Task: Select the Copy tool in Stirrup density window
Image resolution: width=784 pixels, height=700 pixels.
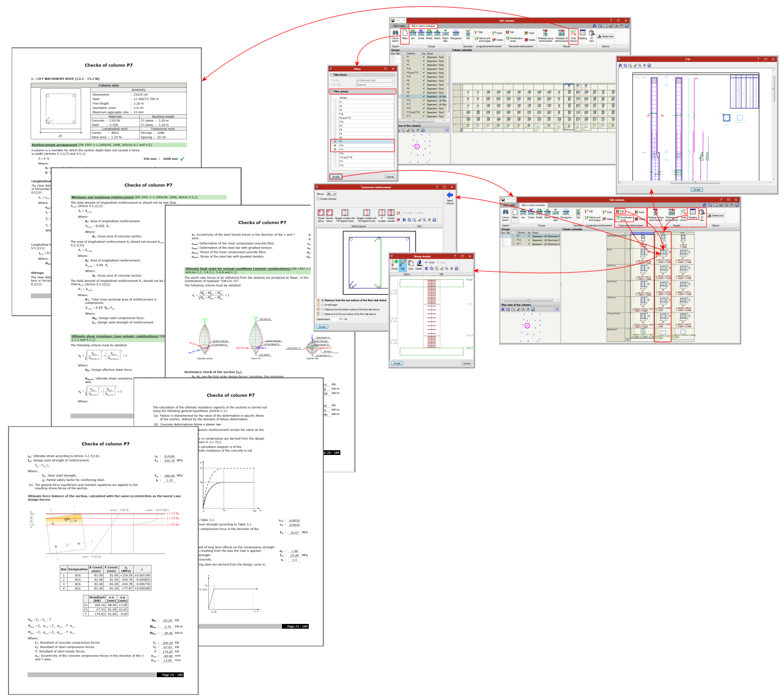Action: (x=410, y=264)
